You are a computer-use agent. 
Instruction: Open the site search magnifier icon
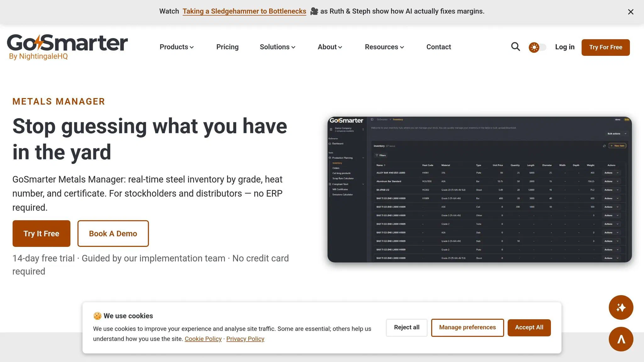(x=515, y=47)
